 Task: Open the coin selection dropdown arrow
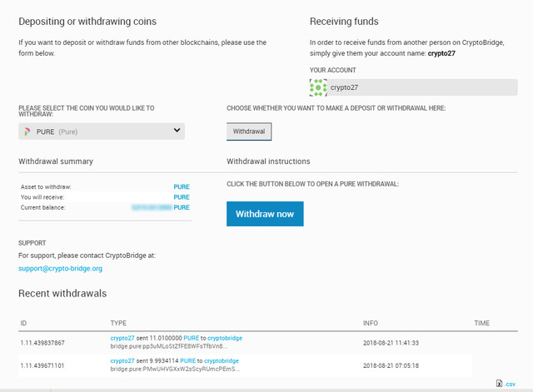(177, 130)
